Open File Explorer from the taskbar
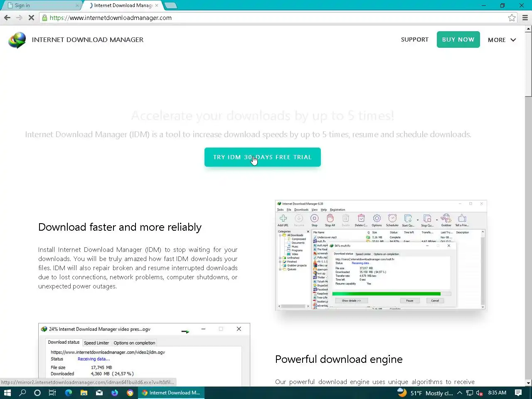The width and height of the screenshot is (532, 399). tap(84, 393)
